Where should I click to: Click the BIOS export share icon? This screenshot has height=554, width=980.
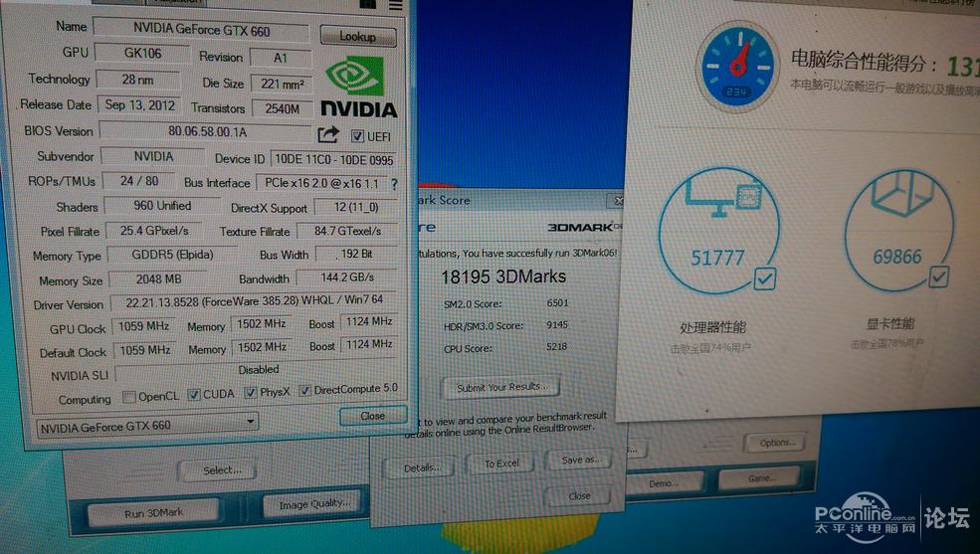[328, 134]
